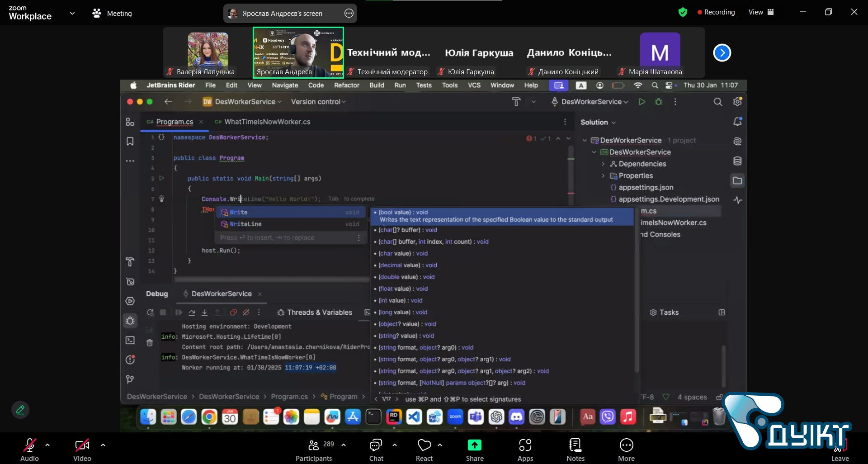Open appsettings.json in Solution tree
Image resolution: width=868 pixels, height=464 pixels.
pyautogui.click(x=646, y=187)
